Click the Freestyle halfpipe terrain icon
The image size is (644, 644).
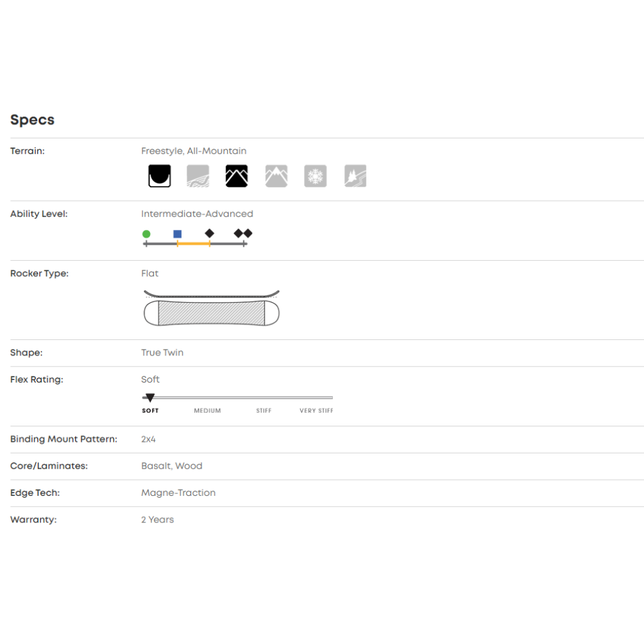coord(160,176)
